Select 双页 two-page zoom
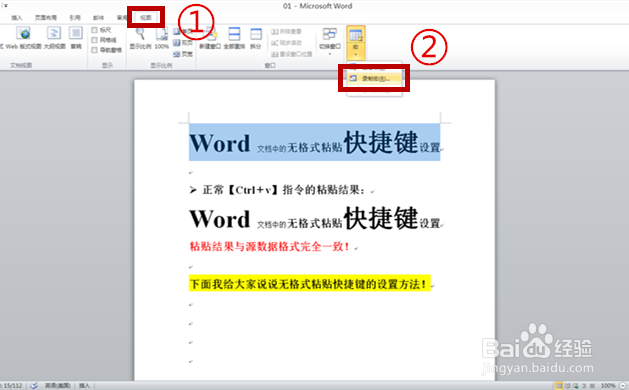The image size is (629, 390). [x=183, y=43]
